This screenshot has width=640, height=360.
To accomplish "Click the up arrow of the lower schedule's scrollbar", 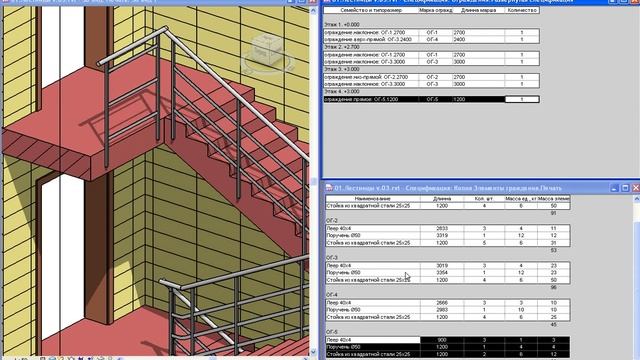I will coord(637,199).
